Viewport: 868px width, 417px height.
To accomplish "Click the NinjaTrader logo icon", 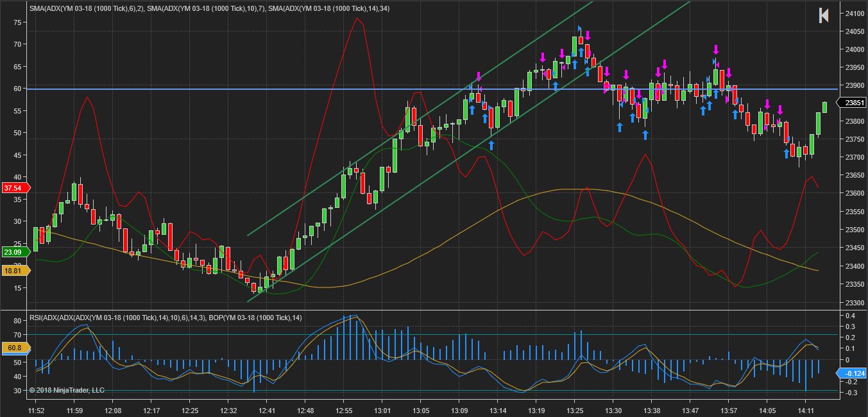I will 824,16.
